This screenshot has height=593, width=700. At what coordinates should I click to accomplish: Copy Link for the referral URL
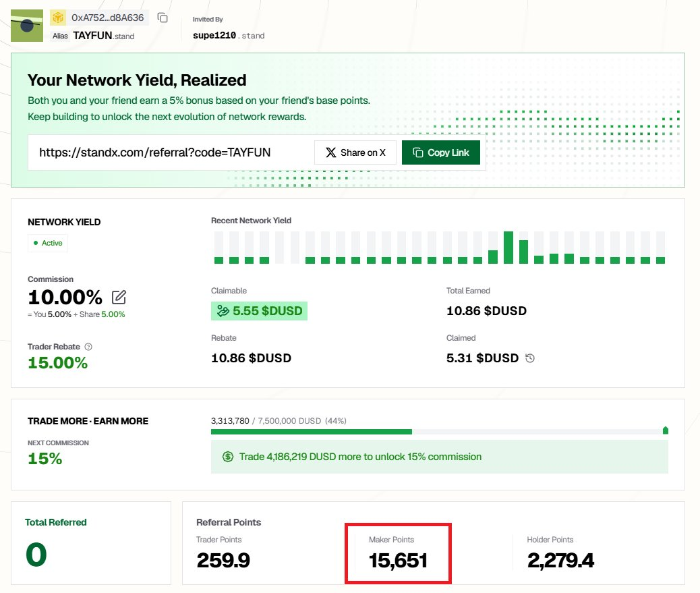(x=441, y=152)
